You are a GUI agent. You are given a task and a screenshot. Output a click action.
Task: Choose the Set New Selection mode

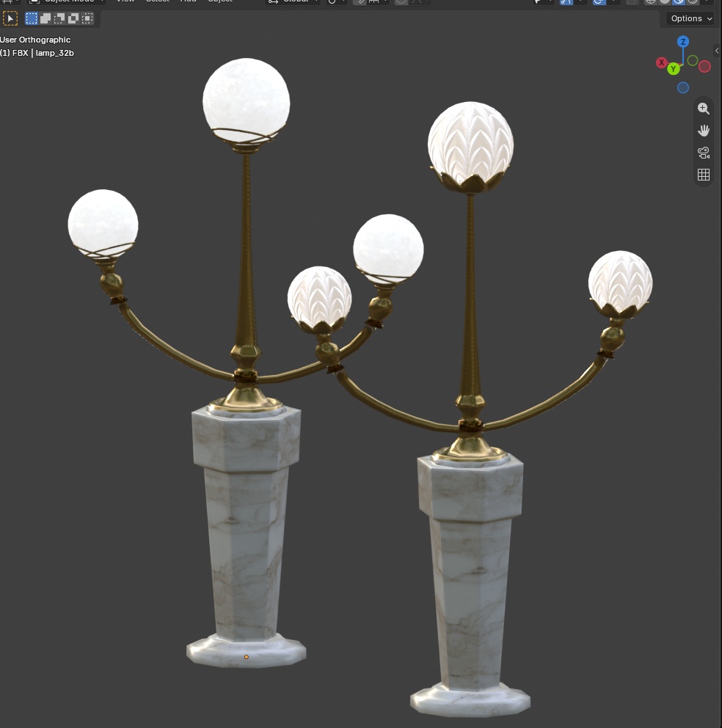(x=32, y=18)
